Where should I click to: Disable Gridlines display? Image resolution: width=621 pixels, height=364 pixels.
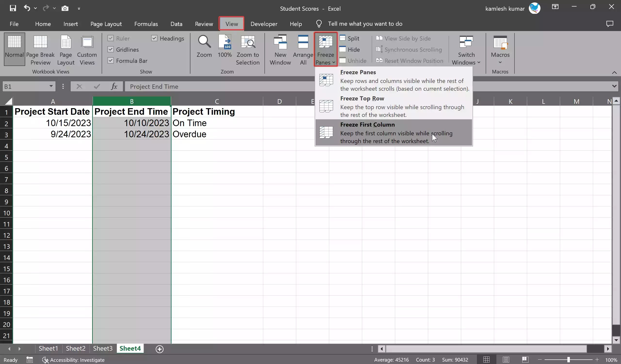110,49
